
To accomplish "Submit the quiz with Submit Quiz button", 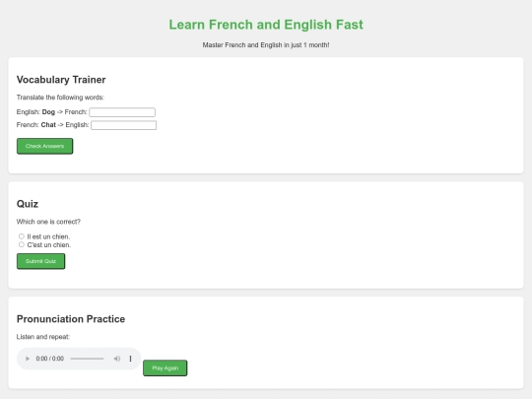I will point(40,261).
